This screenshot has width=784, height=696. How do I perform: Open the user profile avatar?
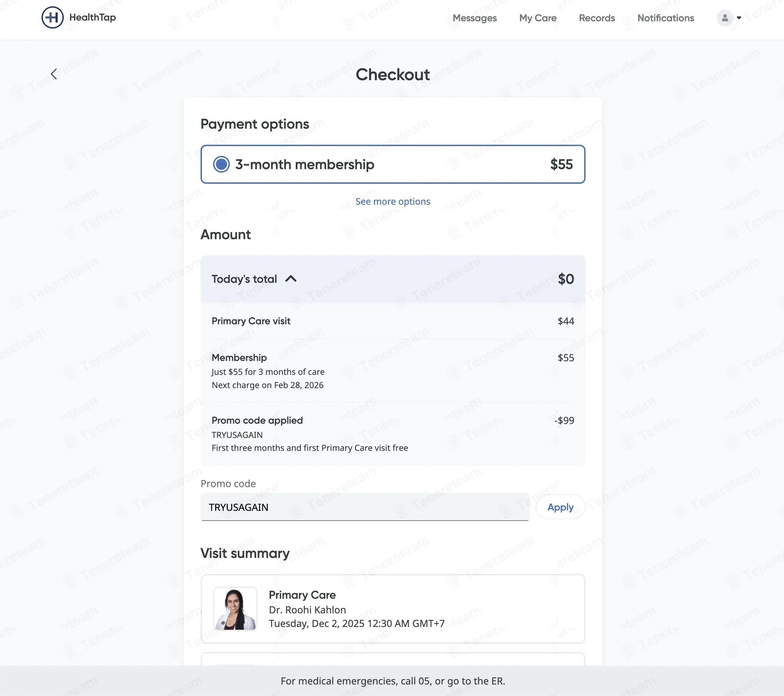click(x=725, y=18)
